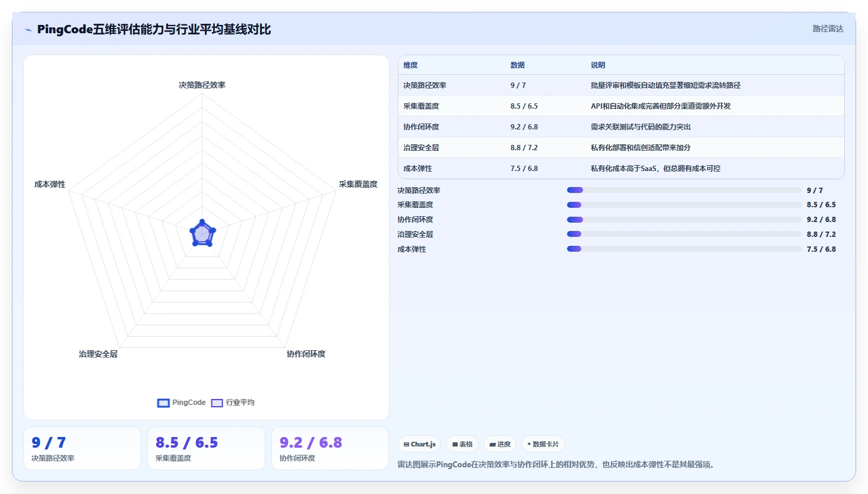The image size is (868, 494).
Task: Click the 治理安全层 progress row label
Action: (416, 235)
